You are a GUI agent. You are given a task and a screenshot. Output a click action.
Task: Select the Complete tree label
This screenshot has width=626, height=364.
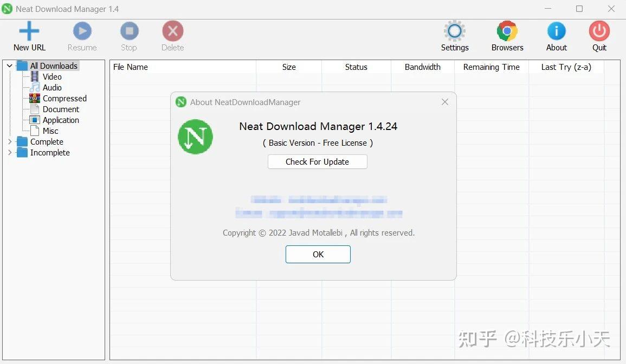tap(47, 142)
